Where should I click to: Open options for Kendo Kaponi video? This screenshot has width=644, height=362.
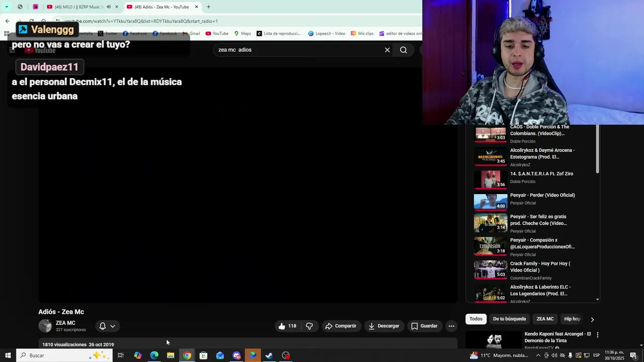coord(598,335)
